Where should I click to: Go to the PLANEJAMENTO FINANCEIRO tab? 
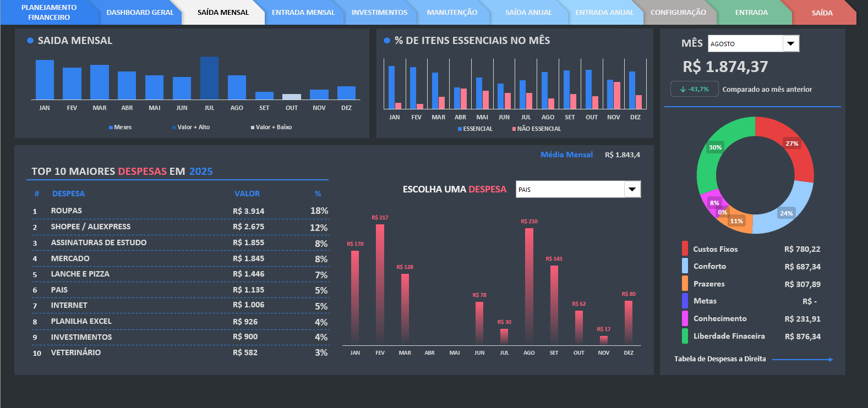(49, 12)
